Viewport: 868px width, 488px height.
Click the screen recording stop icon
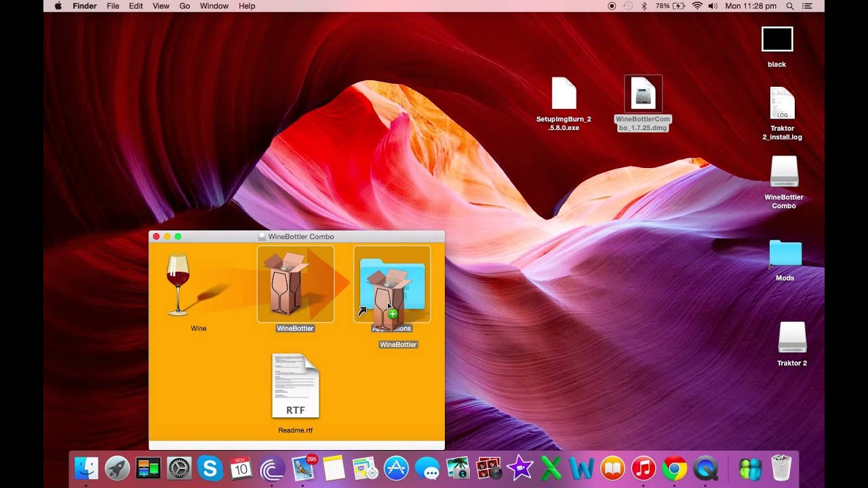[x=612, y=6]
